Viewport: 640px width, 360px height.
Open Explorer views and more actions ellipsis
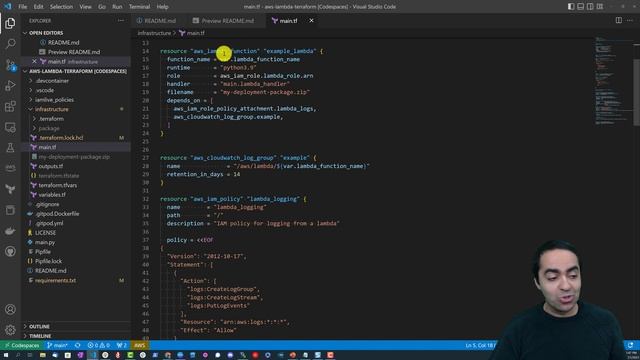pyautogui.click(x=121, y=20)
